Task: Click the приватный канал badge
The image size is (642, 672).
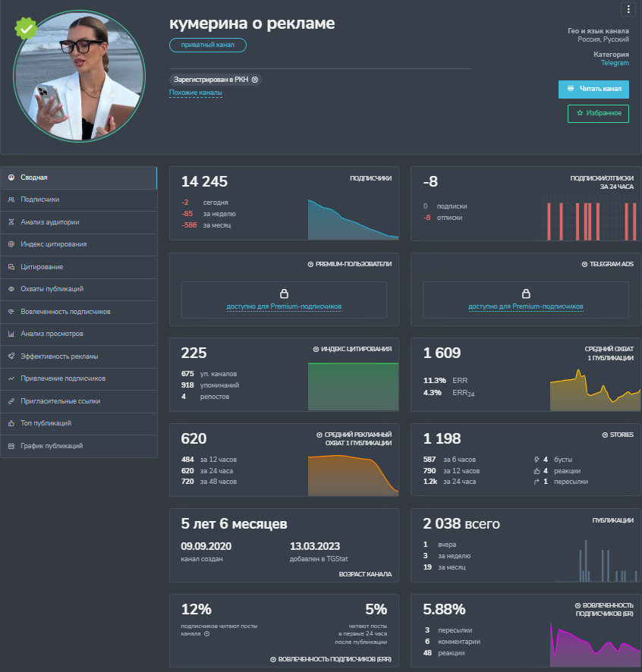Action: click(208, 46)
